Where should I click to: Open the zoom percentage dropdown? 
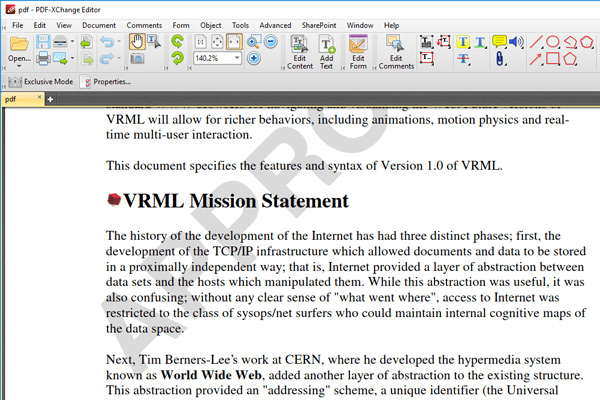click(237, 58)
